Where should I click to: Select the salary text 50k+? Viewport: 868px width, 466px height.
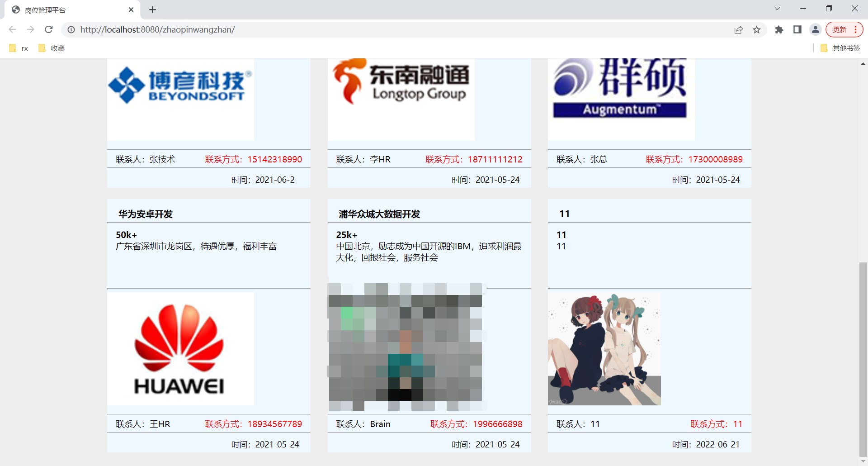point(126,235)
